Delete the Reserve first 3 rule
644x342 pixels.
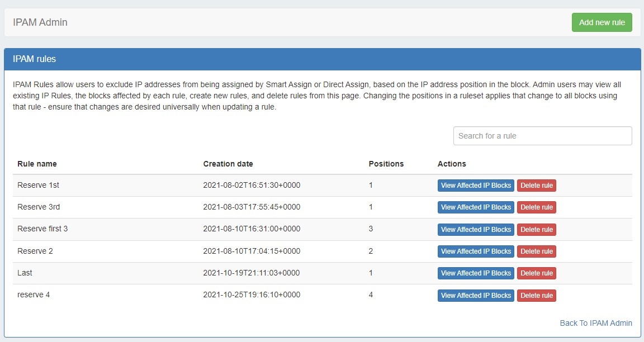pyautogui.click(x=536, y=229)
